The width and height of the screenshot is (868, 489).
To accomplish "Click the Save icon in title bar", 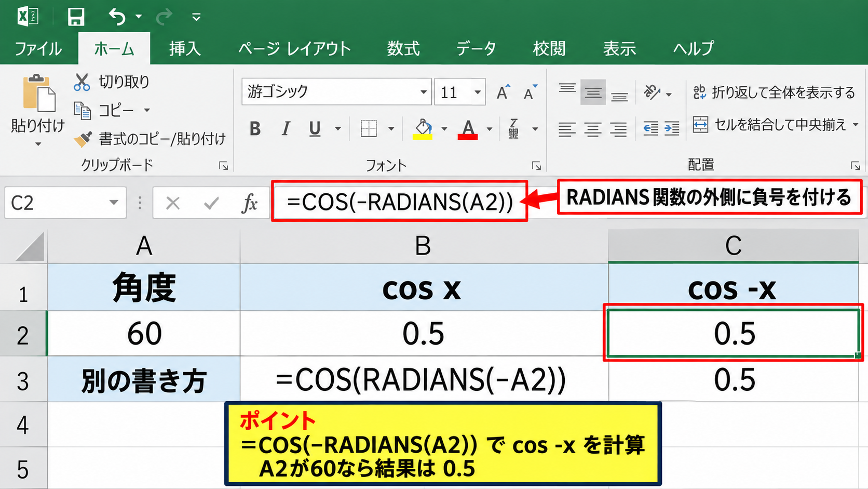I will pos(76,17).
